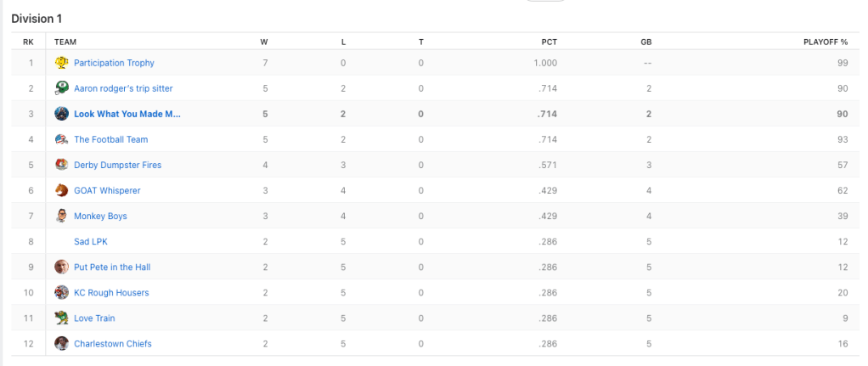Image resolution: width=868 pixels, height=366 pixels.
Task: Open the Participation Trophy team link
Action: click(x=114, y=63)
